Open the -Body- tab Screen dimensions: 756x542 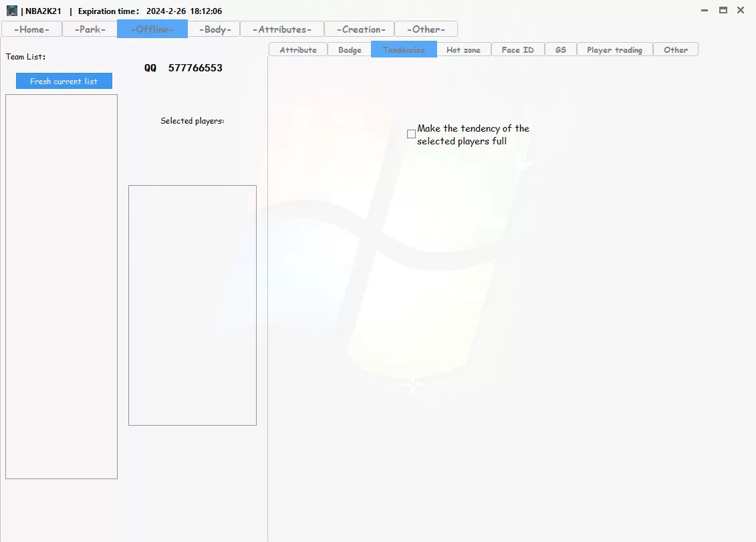pos(215,29)
